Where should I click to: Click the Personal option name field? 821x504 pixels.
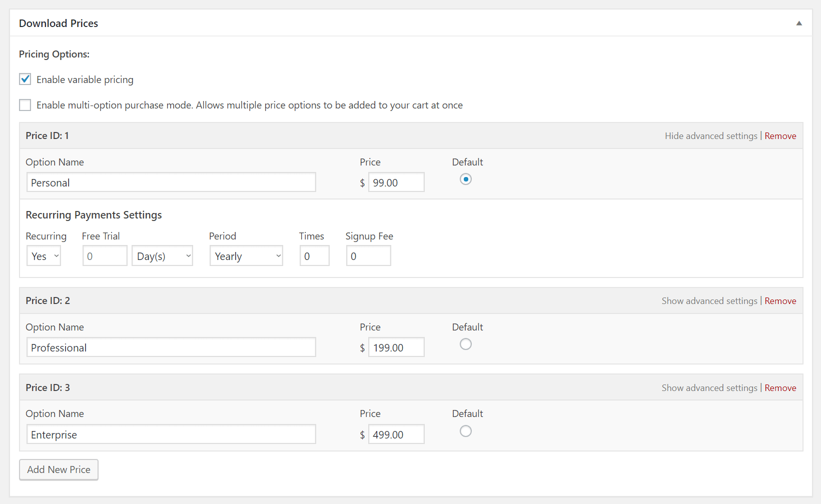[x=171, y=182]
